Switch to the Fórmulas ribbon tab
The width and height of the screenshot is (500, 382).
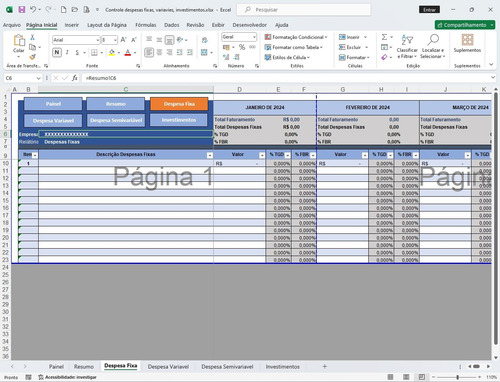tap(146, 25)
